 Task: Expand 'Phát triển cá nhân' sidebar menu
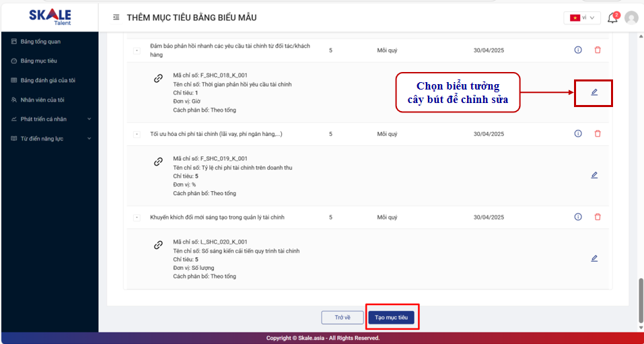coord(50,119)
